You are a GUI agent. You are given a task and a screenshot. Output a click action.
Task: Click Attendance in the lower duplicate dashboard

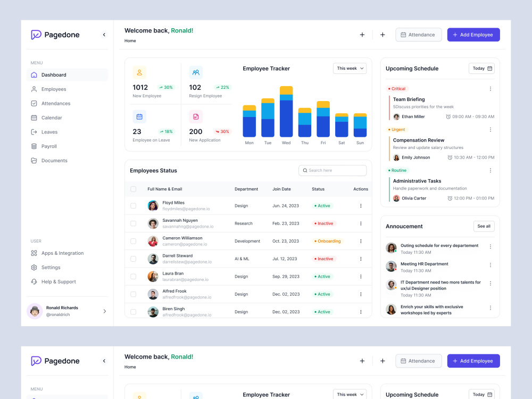click(418, 361)
